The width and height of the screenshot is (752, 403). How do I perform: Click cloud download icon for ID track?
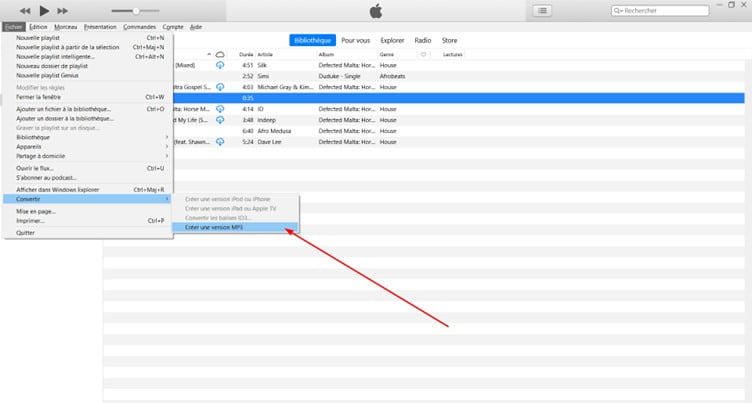(x=220, y=109)
